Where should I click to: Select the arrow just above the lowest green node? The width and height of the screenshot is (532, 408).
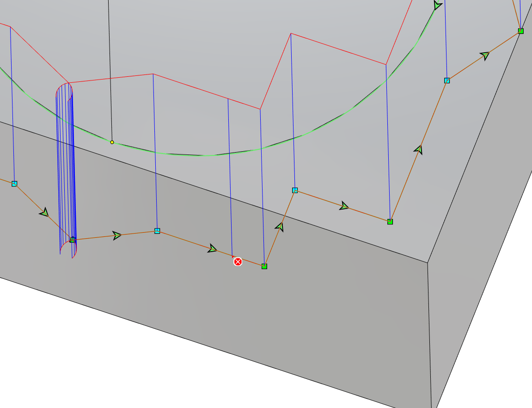pos(280,227)
